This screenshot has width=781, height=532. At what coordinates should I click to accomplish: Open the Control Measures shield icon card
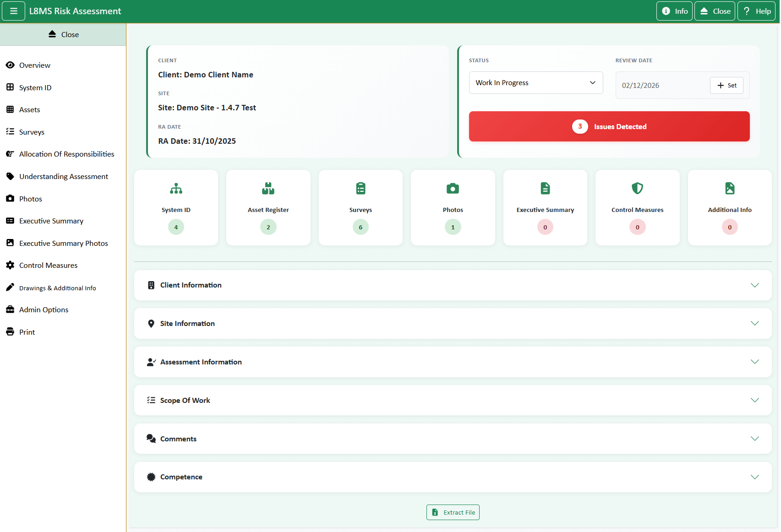coord(637,207)
